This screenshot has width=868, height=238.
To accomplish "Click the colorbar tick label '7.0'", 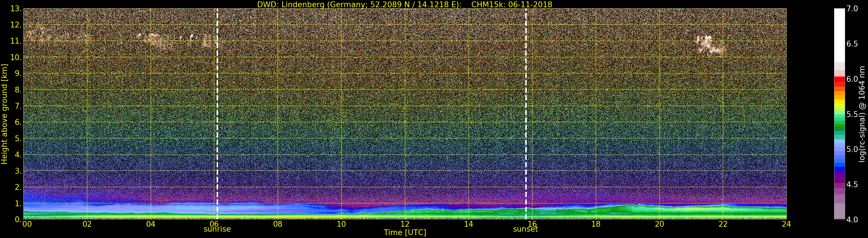I will [852, 9].
